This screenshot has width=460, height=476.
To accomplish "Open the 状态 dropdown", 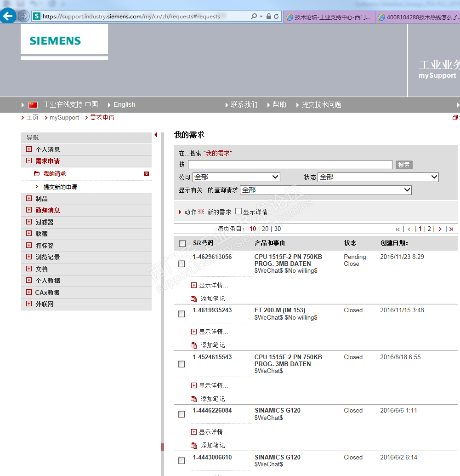I will click(x=378, y=177).
